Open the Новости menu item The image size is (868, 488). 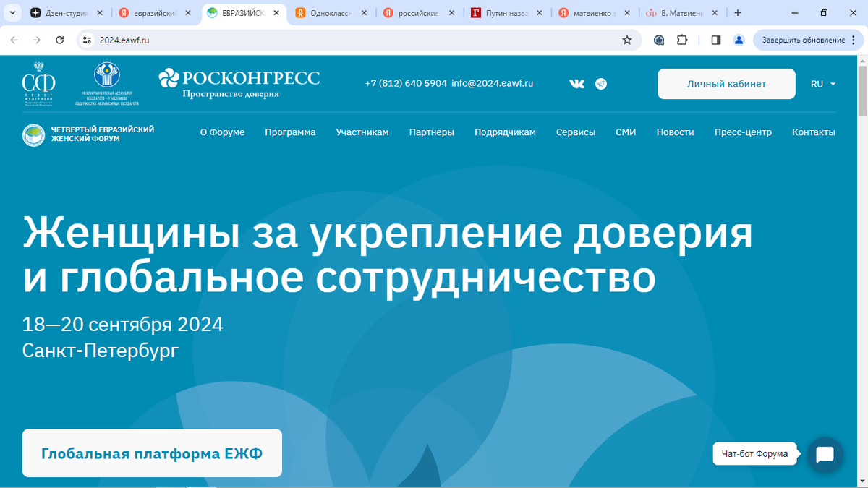click(x=676, y=132)
